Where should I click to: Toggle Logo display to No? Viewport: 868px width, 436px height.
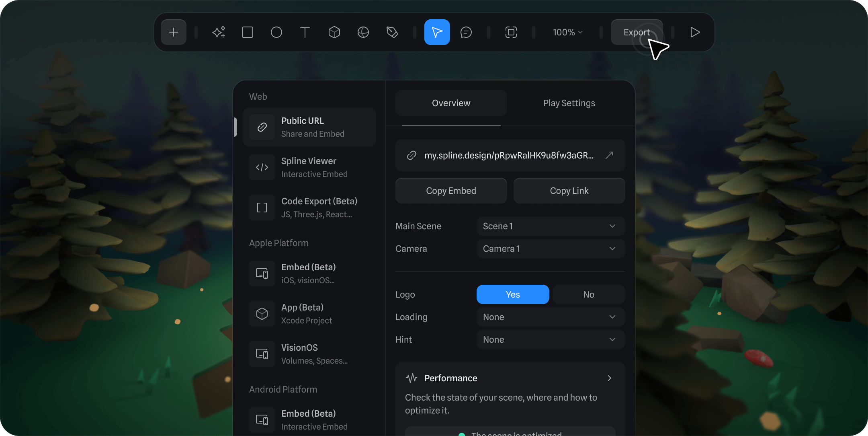588,294
